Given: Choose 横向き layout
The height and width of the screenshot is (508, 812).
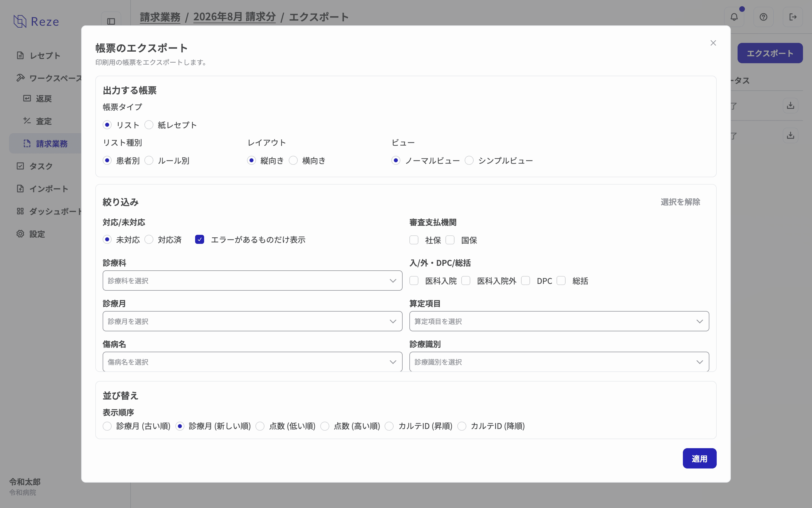Looking at the screenshot, I should pos(293,161).
